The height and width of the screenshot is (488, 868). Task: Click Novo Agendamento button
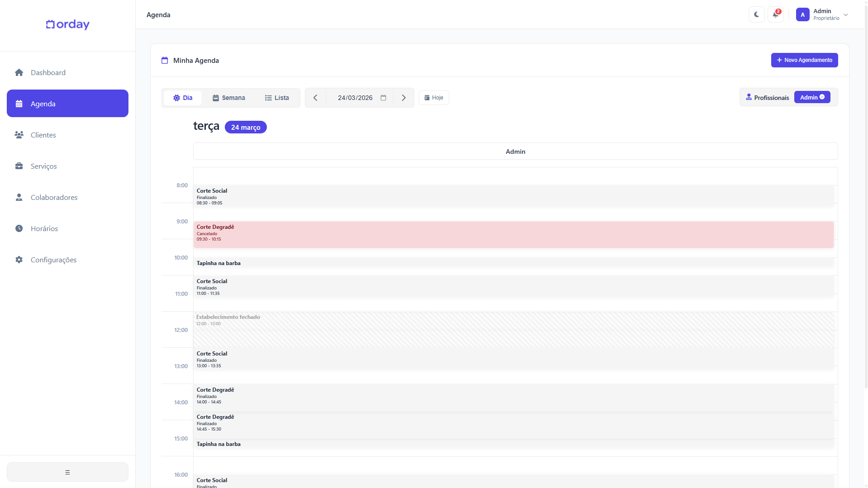804,60
